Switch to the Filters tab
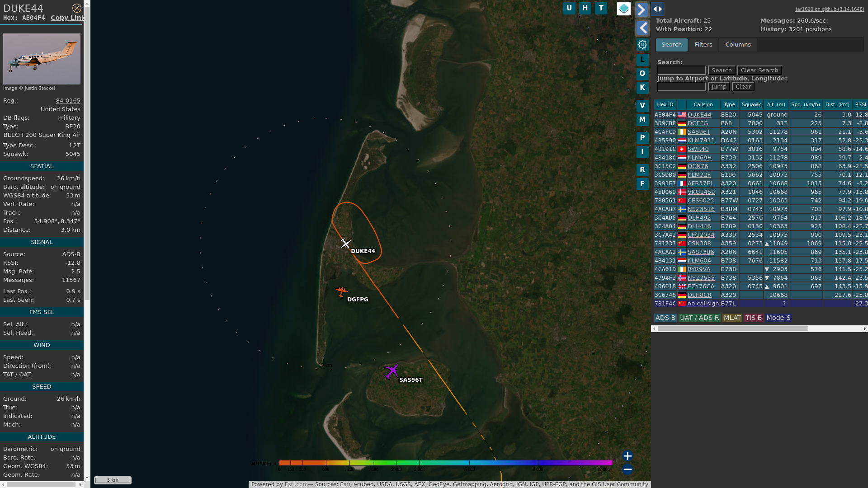This screenshot has width=868, height=488. (703, 45)
